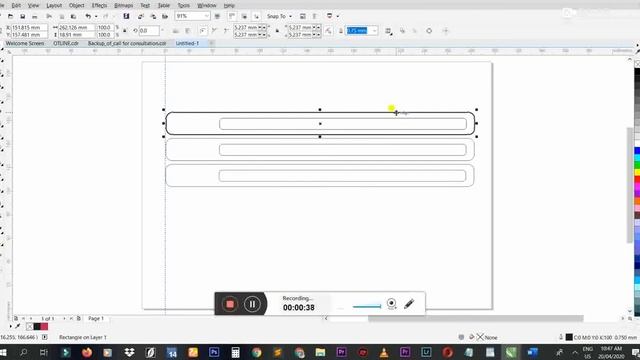Click the rotation angle field 0.0
Screen dimensions: 640x360
(149, 31)
